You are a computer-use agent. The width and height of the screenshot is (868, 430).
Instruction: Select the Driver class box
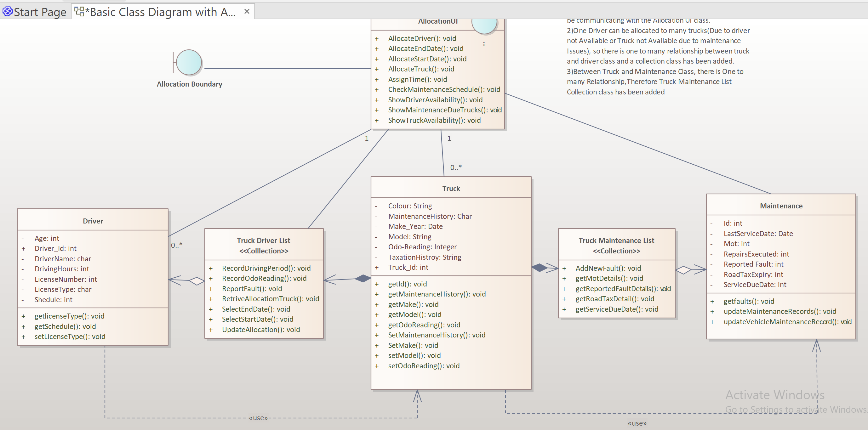(93, 221)
